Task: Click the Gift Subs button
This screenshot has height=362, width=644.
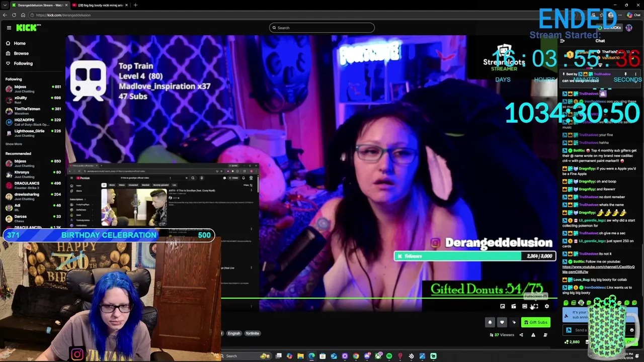Action: (536, 322)
